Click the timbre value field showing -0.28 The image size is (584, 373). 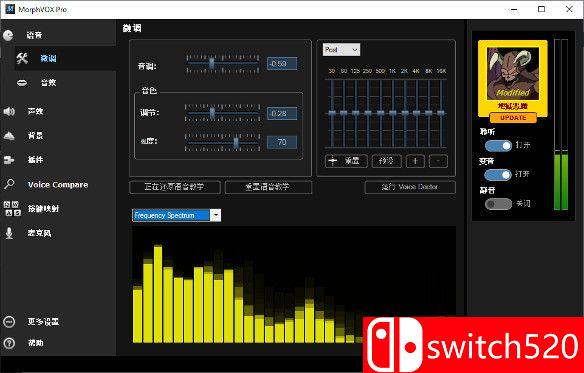282,113
